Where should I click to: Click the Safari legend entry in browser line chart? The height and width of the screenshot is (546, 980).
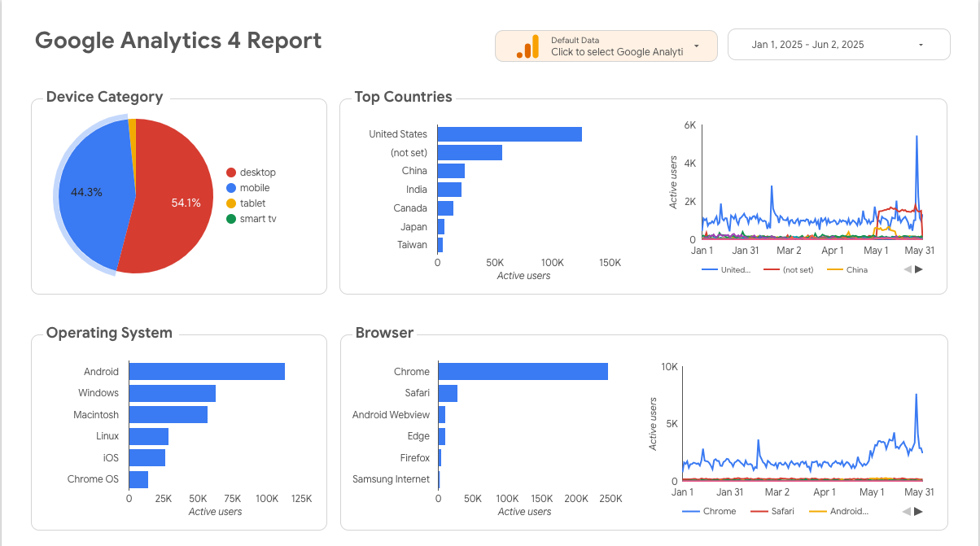point(771,511)
